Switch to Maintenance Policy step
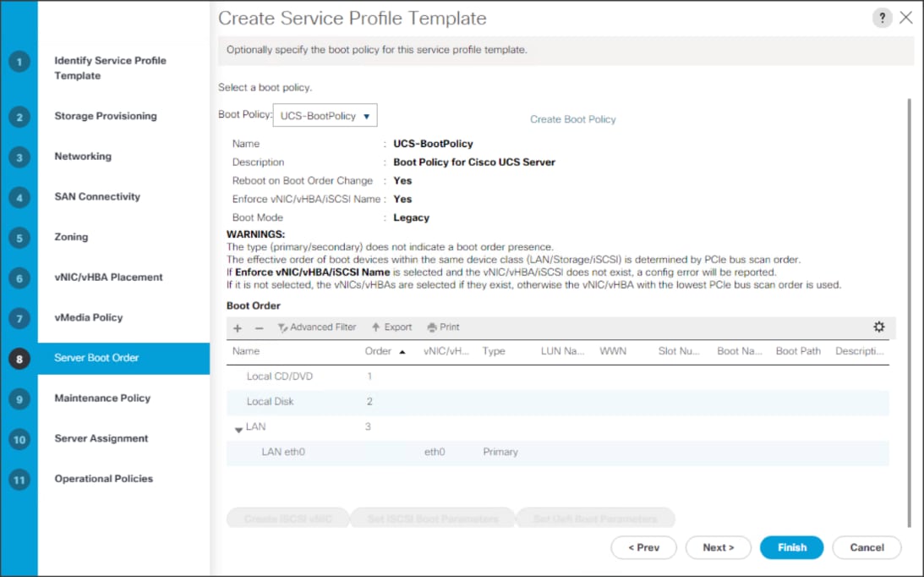The image size is (924, 577). (102, 398)
